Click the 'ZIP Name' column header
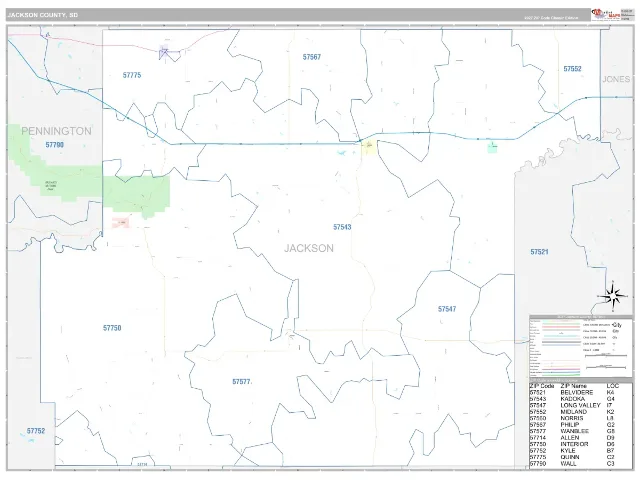The height and width of the screenshot is (480, 640). click(x=573, y=386)
